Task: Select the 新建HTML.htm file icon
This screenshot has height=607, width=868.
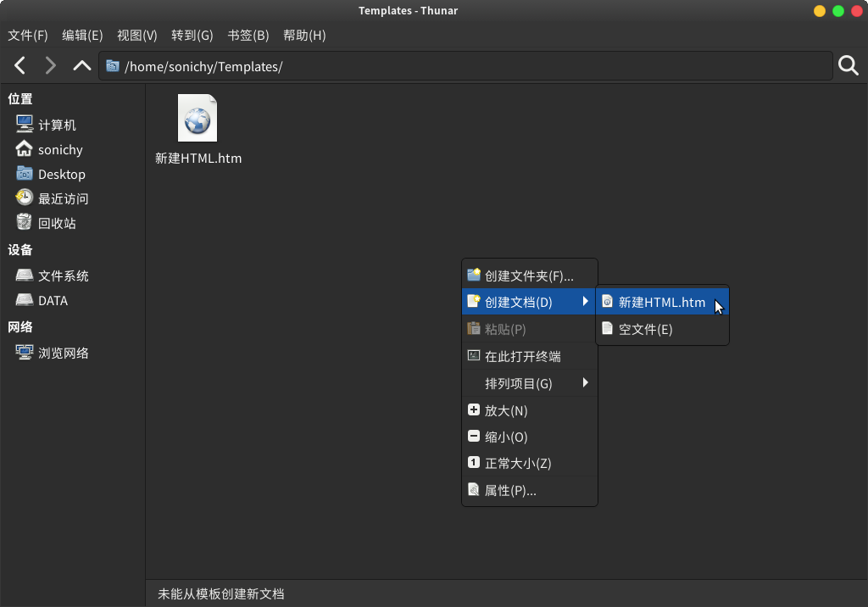Action: [198, 119]
